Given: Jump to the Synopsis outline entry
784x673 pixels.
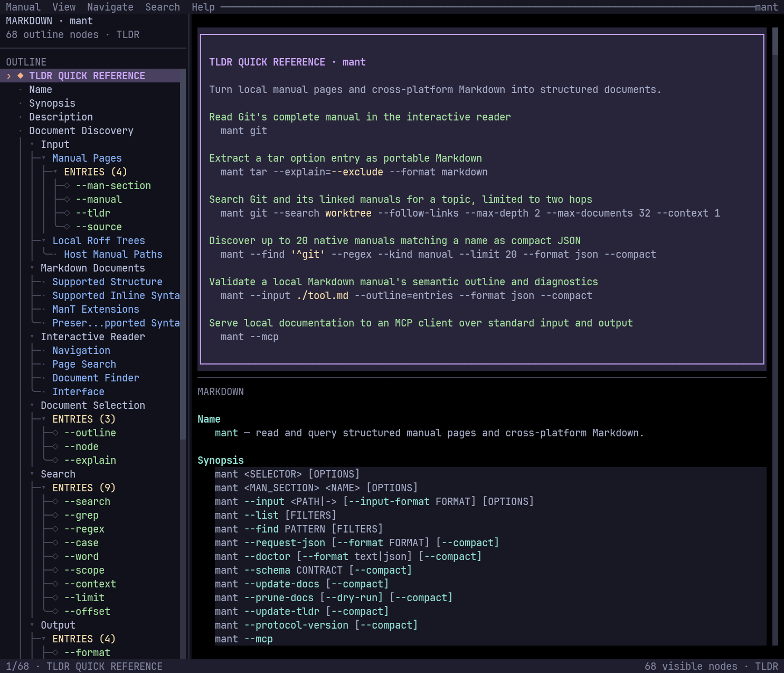Looking at the screenshot, I should coord(52,103).
